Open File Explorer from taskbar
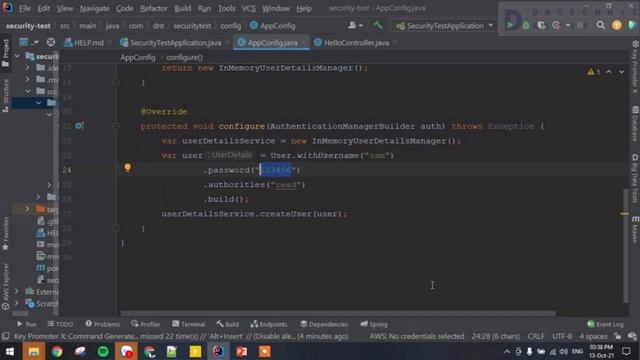 [33, 351]
